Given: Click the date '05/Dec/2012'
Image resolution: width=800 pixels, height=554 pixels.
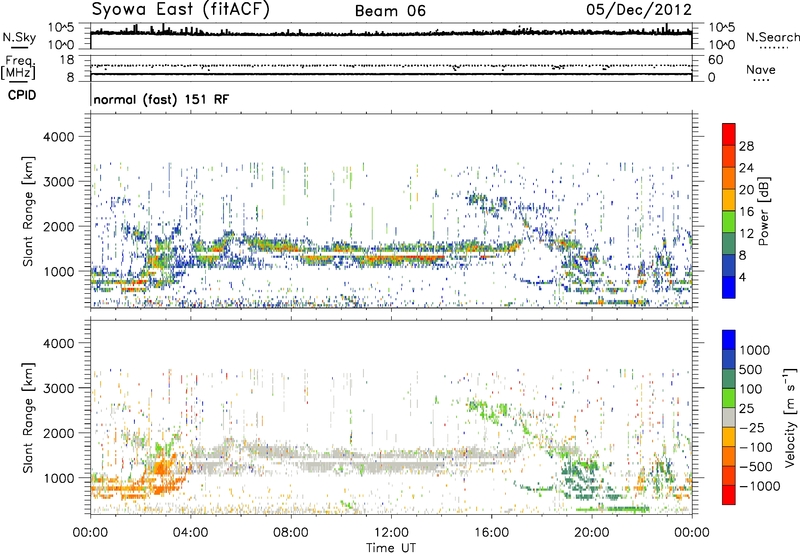Looking at the screenshot, I should (x=639, y=10).
